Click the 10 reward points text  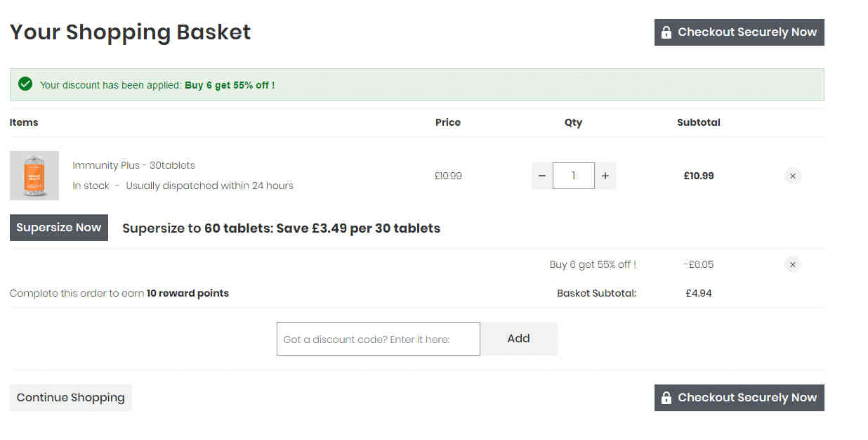(x=188, y=293)
